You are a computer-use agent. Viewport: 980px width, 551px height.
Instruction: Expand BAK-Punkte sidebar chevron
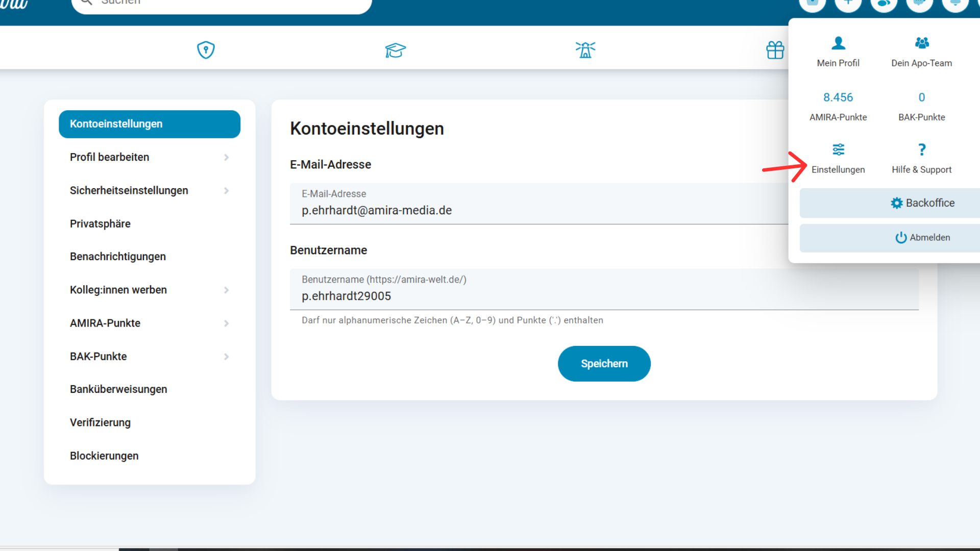(226, 357)
